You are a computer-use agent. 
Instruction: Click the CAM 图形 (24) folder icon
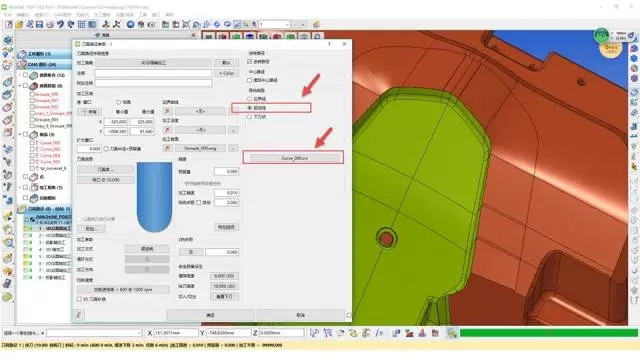[22, 64]
